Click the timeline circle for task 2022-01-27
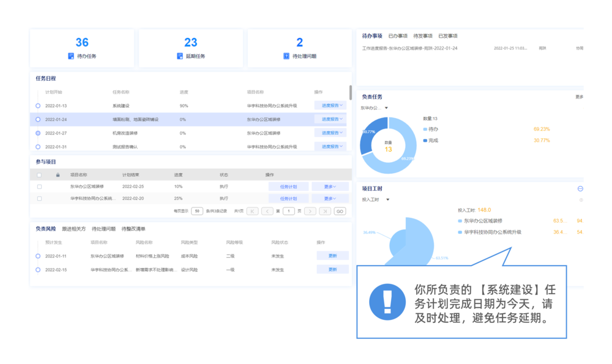The image size is (612, 364). pos(38,133)
